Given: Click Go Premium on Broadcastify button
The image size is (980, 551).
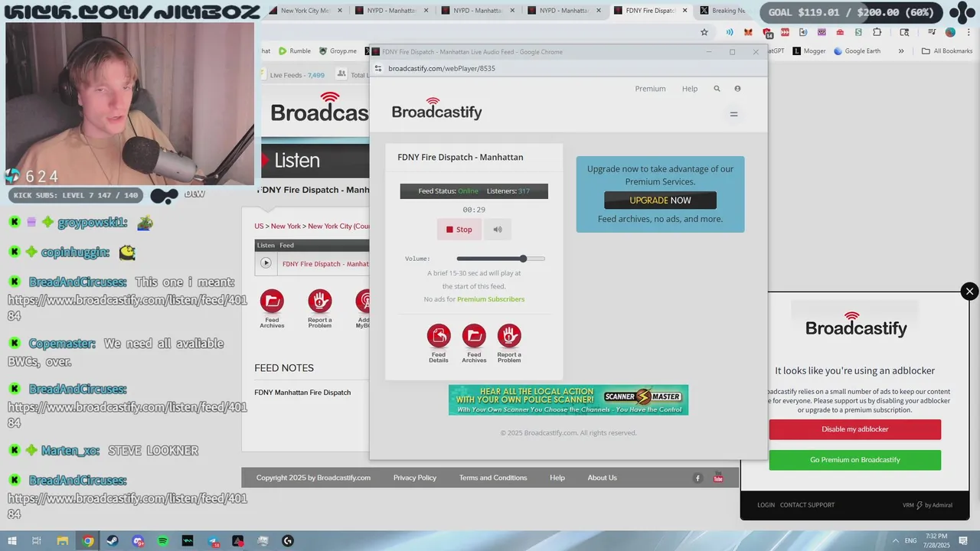Looking at the screenshot, I should 855,460.
